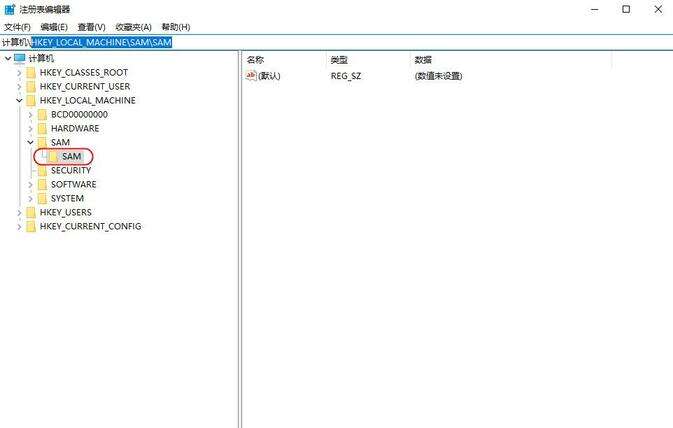The height and width of the screenshot is (428, 673).
Task: Select the highlighted child SAM key label
Action: point(71,157)
